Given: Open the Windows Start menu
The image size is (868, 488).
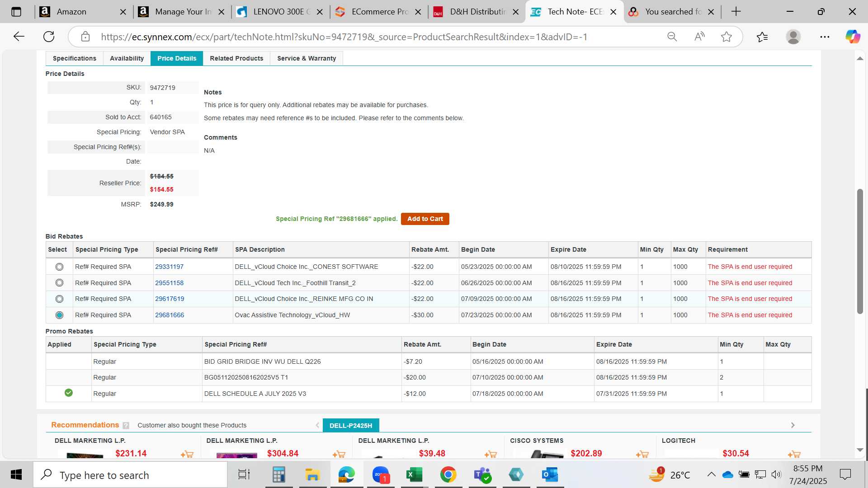Looking at the screenshot, I should [x=16, y=474].
